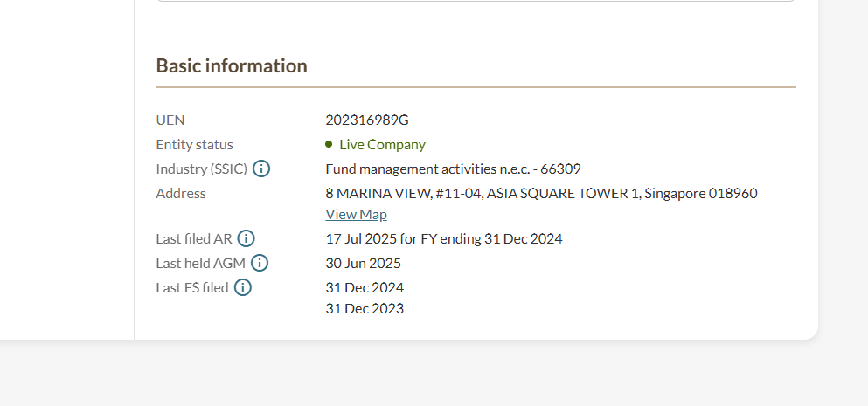The width and height of the screenshot is (868, 406).
Task: Click the 8 Marina View address text
Action: [541, 193]
